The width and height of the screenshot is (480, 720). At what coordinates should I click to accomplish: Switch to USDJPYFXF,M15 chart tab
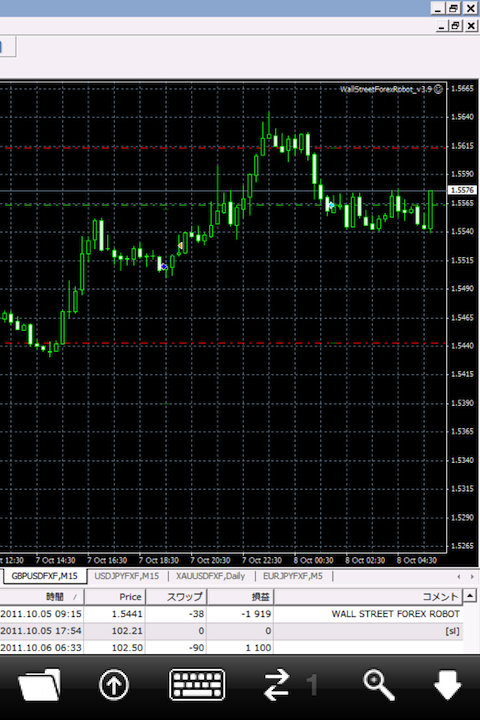pyautogui.click(x=126, y=576)
